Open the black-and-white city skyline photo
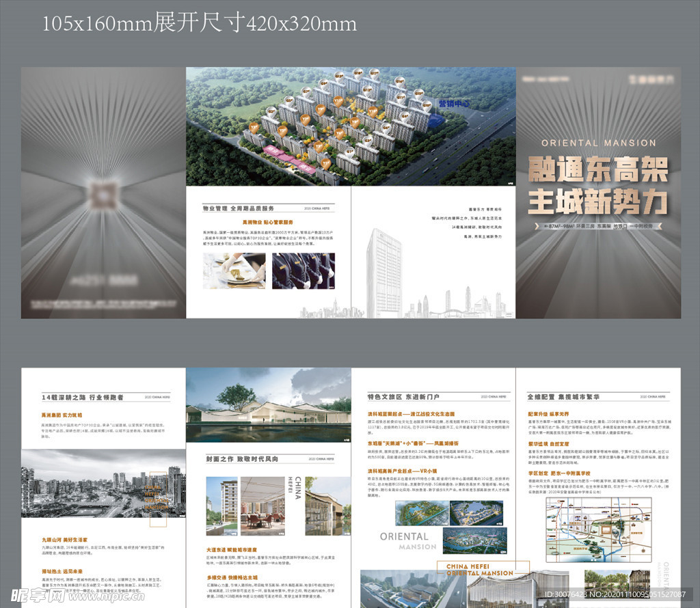Viewport: 700px width, 608px height. tap(103, 484)
